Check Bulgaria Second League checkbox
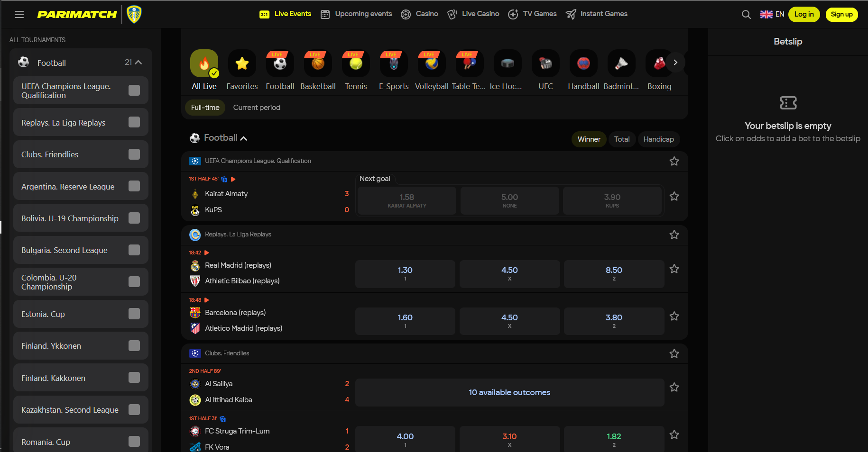Image resolution: width=868 pixels, height=452 pixels. click(x=134, y=250)
